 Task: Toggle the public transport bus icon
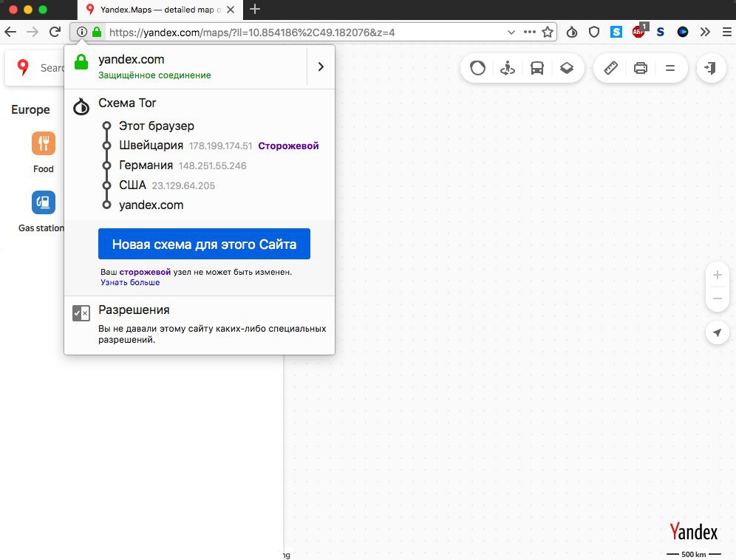pyautogui.click(x=537, y=68)
